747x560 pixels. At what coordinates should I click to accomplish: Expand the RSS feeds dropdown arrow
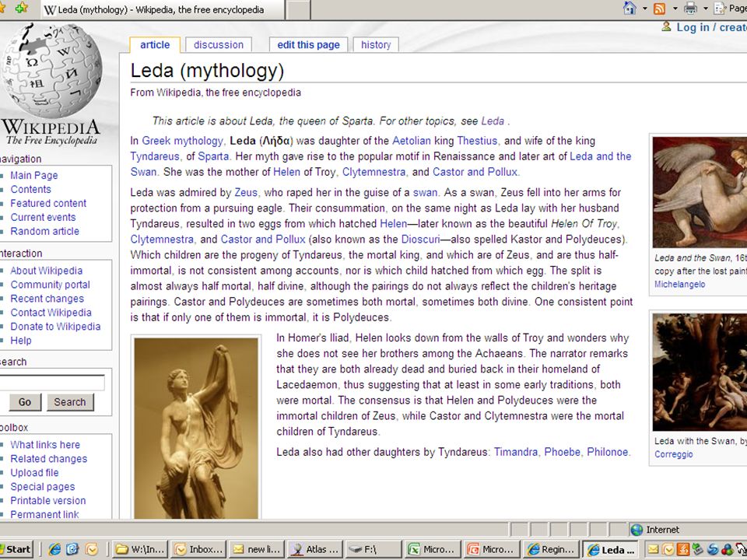click(675, 8)
